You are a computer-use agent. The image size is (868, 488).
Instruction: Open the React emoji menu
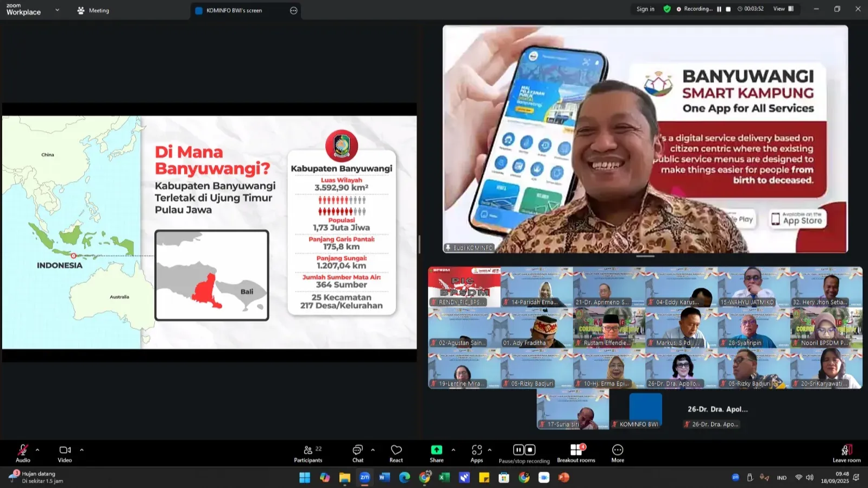pos(396,453)
